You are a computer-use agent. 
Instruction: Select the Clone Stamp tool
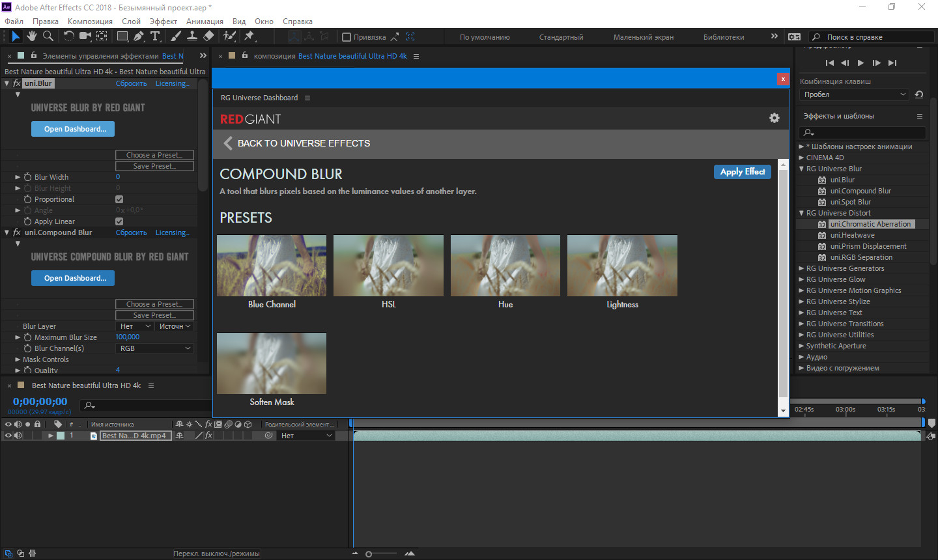pos(192,36)
